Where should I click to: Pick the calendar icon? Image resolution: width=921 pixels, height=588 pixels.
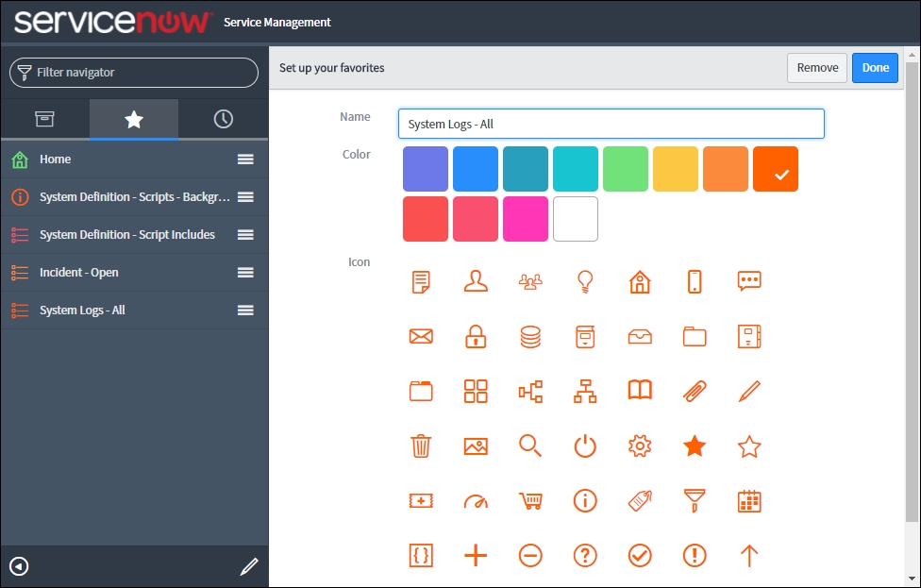point(749,501)
